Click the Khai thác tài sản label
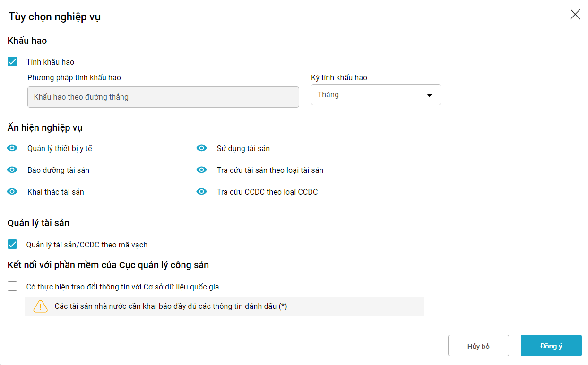 click(56, 192)
